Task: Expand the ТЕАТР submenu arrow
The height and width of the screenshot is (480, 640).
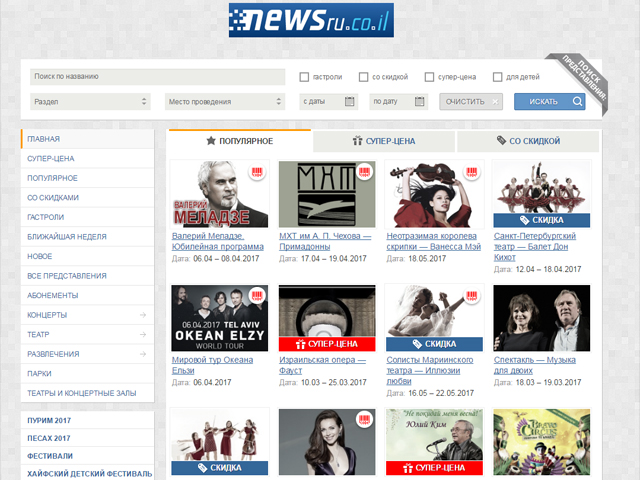Action: (x=142, y=334)
